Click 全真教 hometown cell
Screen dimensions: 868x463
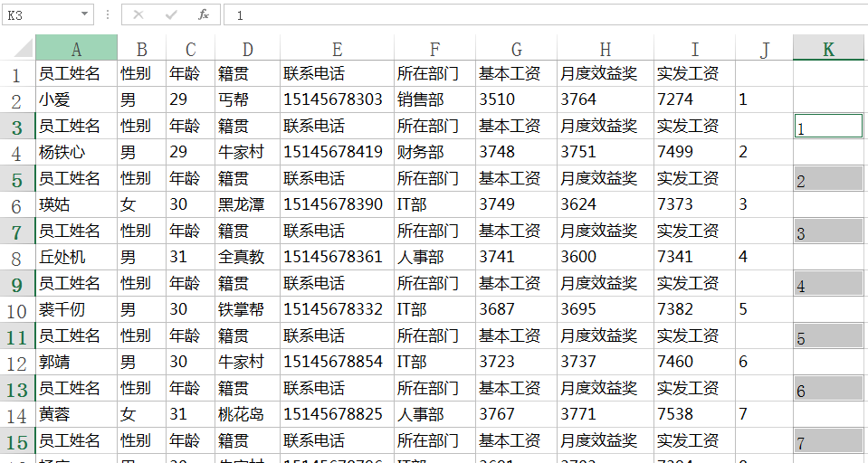coord(247,257)
